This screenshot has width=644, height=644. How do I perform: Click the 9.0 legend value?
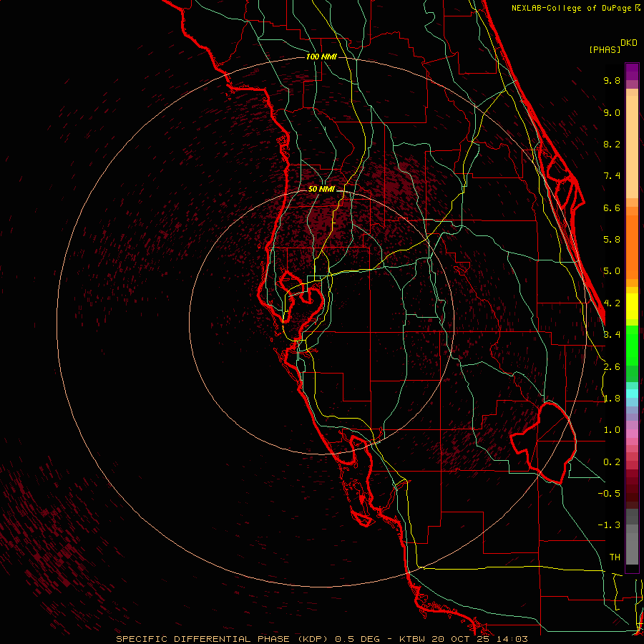pos(612,112)
